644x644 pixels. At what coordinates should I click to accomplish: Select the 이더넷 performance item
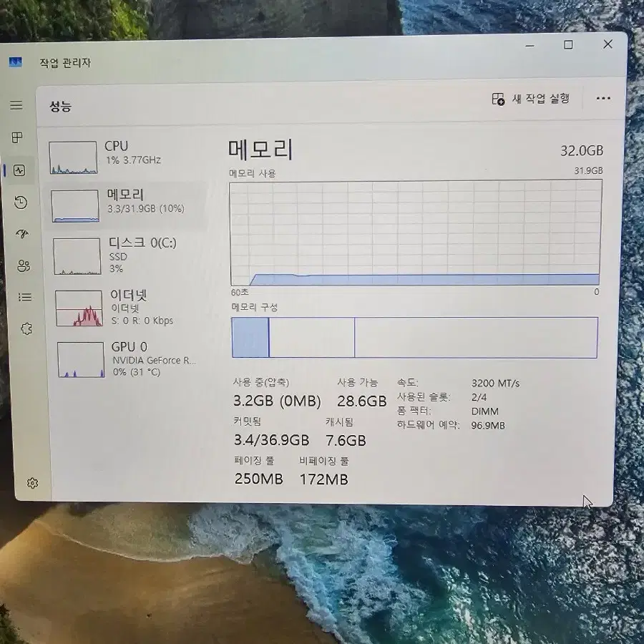(x=130, y=308)
